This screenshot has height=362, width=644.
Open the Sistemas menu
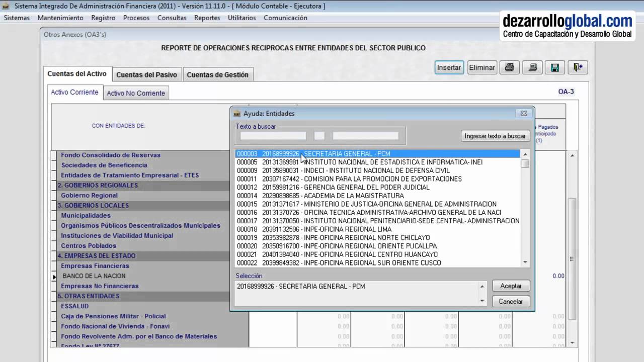(17, 18)
